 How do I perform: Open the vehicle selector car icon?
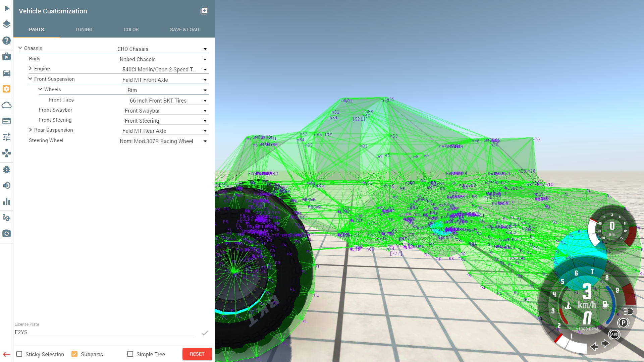[7, 73]
